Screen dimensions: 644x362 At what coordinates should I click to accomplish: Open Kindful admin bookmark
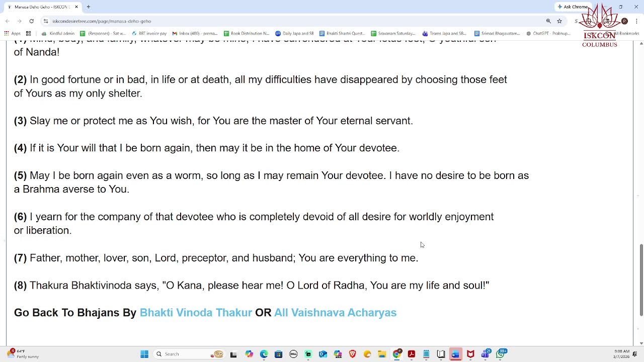(x=59, y=34)
